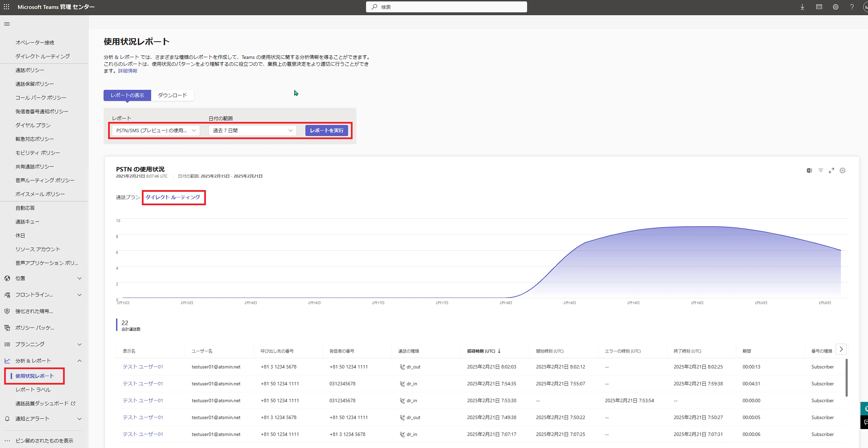Click the external link icon beside 通話品質ダッシュボード
The height and width of the screenshot is (448, 868).
[x=73, y=404]
